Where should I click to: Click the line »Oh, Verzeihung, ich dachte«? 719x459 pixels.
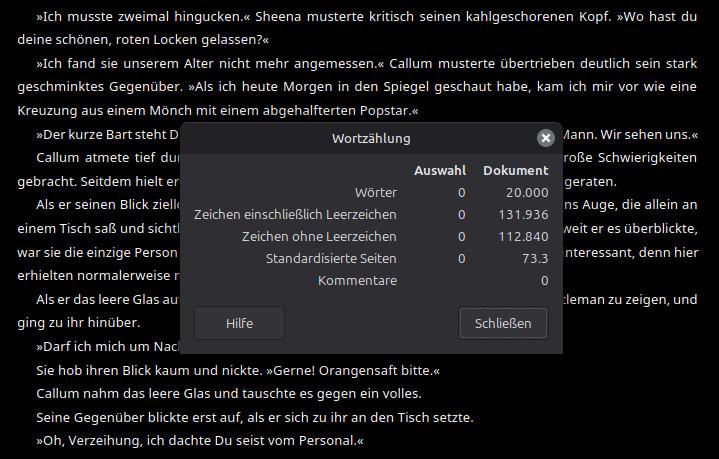tap(200, 440)
